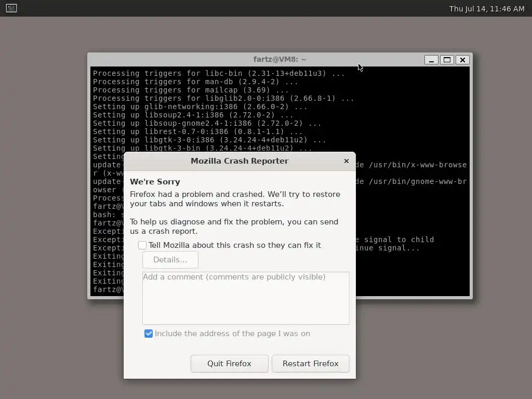Close the Mozilla Crash Reporter dialog

346,161
